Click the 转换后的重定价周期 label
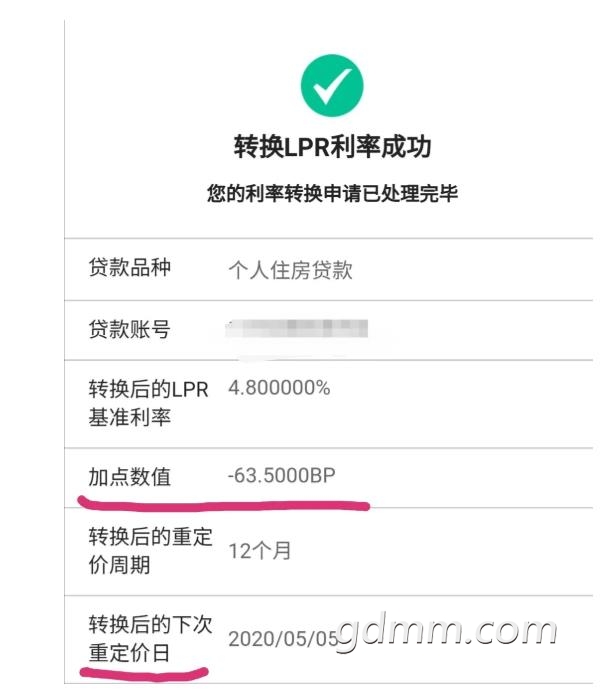The height and width of the screenshot is (693, 605). [150, 550]
